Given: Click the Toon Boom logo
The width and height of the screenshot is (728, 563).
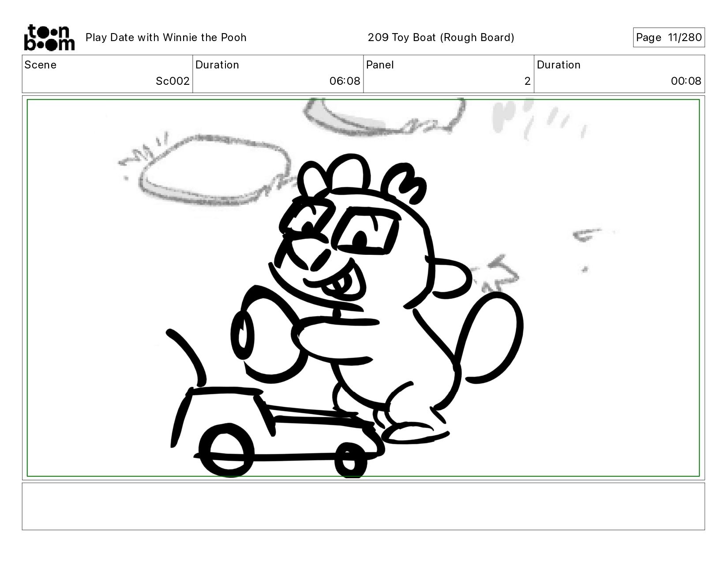Looking at the screenshot, I should click(49, 38).
